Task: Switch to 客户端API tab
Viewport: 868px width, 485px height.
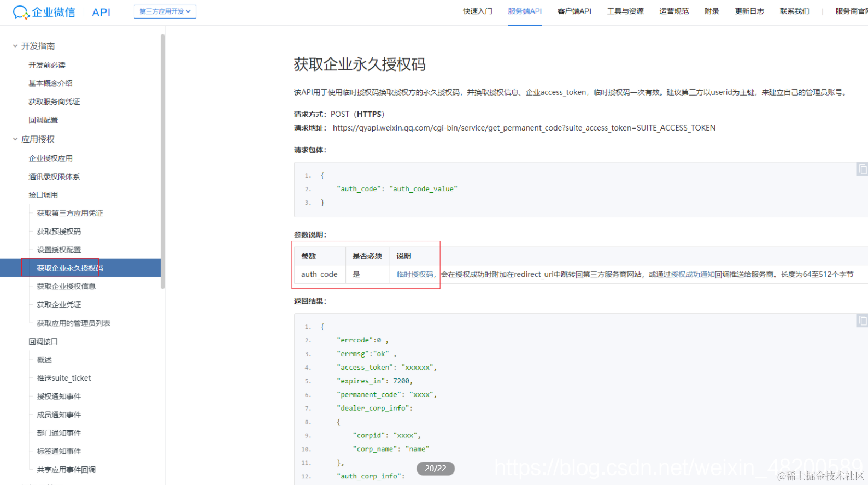Action: click(x=574, y=11)
